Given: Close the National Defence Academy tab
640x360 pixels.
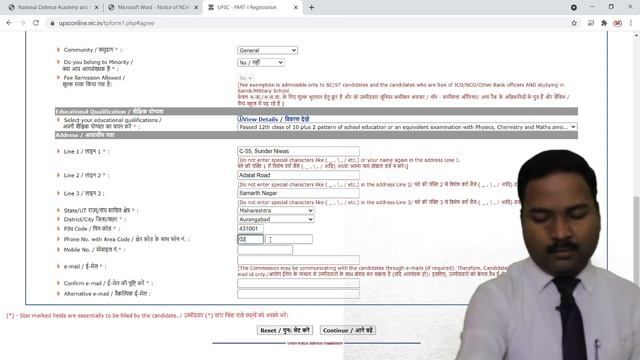Looking at the screenshot, I should [x=96, y=7].
